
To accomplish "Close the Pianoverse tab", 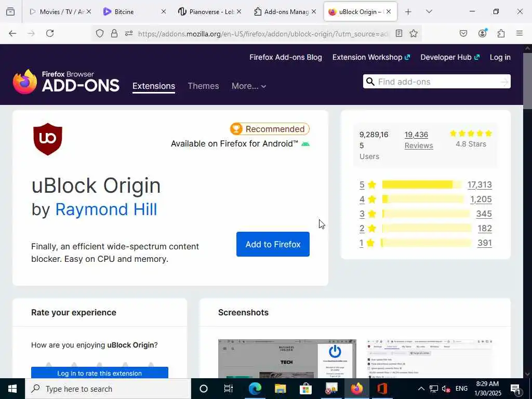I will point(239,11).
